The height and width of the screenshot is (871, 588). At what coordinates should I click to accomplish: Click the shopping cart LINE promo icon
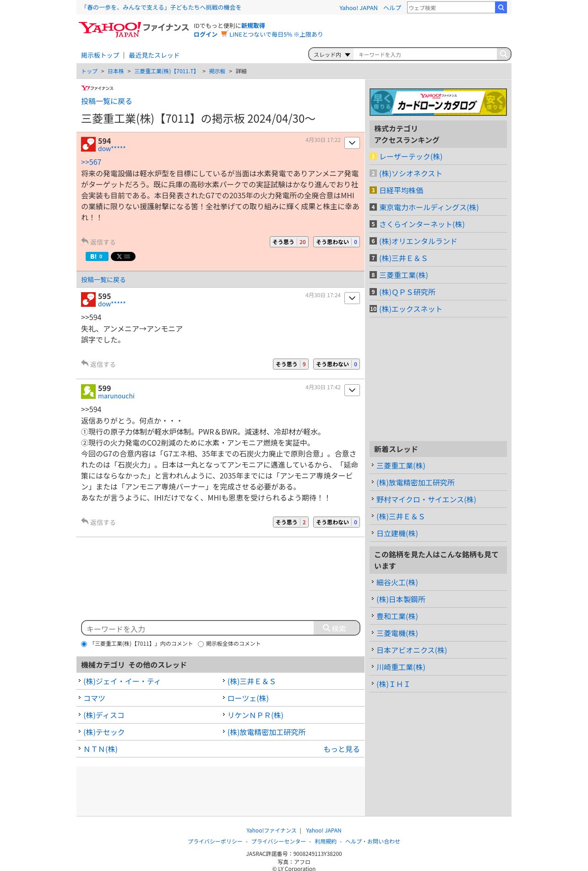(224, 34)
